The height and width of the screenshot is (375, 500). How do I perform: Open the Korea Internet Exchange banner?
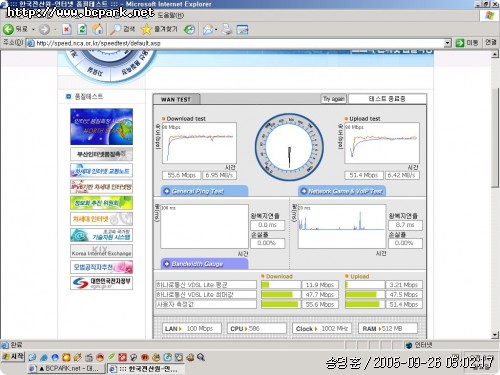[101, 251]
